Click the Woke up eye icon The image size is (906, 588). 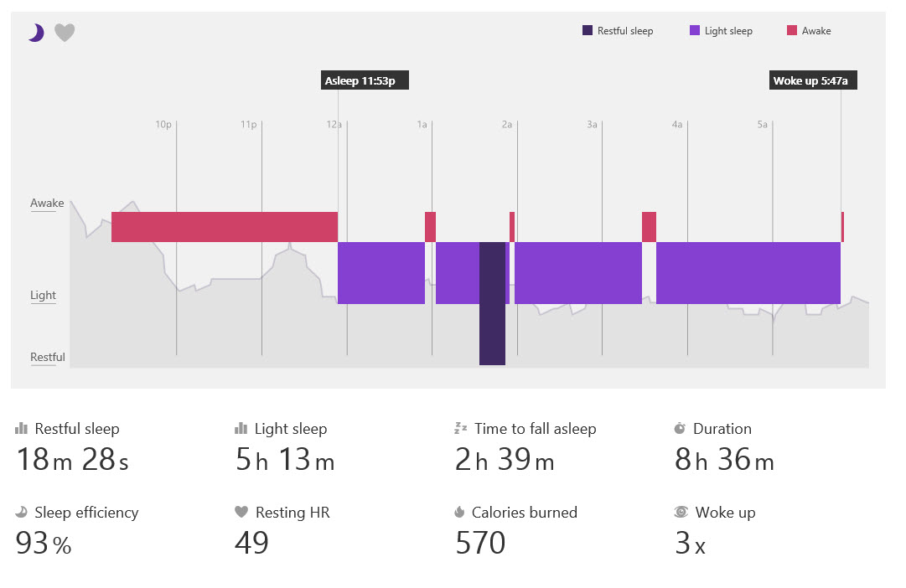click(x=681, y=512)
